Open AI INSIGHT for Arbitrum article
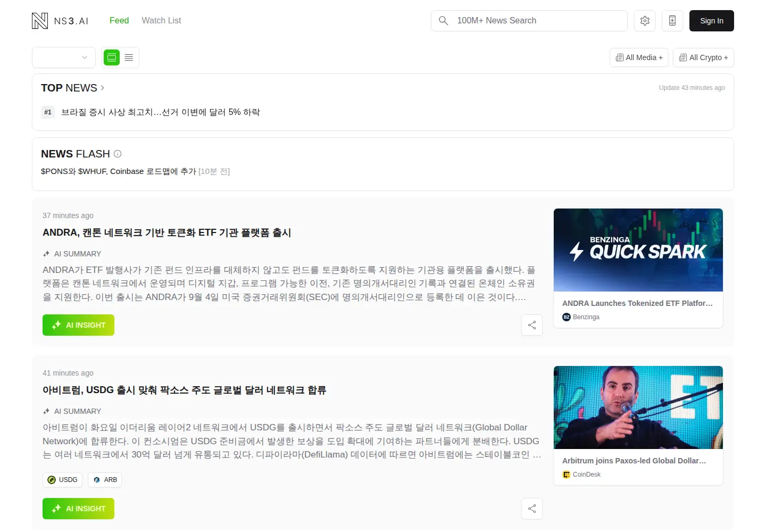 [78, 509]
